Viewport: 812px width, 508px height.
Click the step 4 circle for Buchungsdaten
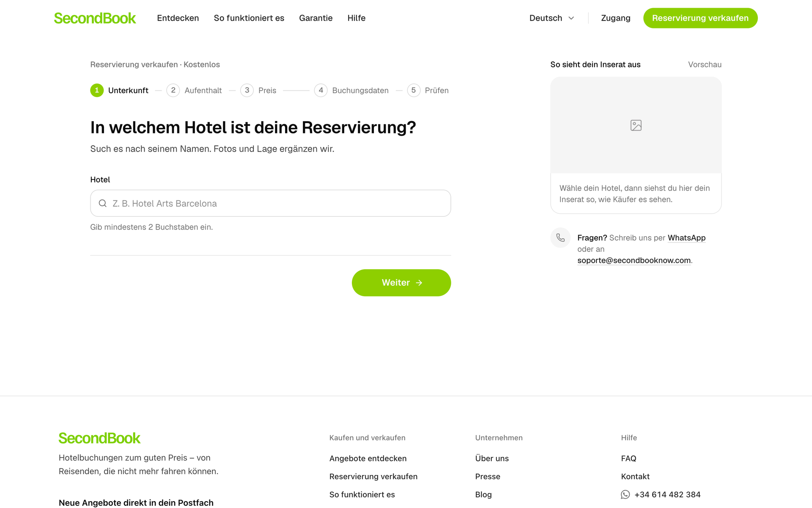click(x=321, y=90)
